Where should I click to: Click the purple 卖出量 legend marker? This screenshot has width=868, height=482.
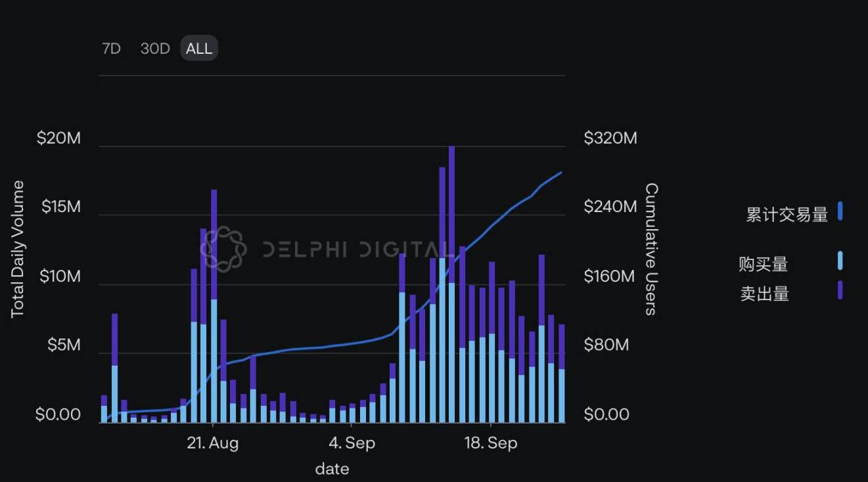(x=840, y=290)
